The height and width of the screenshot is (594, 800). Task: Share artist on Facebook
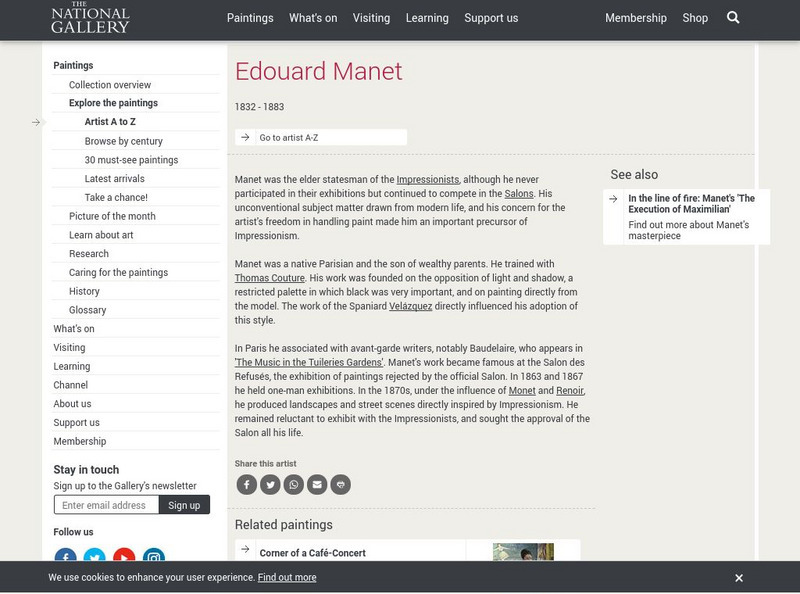pos(246,485)
